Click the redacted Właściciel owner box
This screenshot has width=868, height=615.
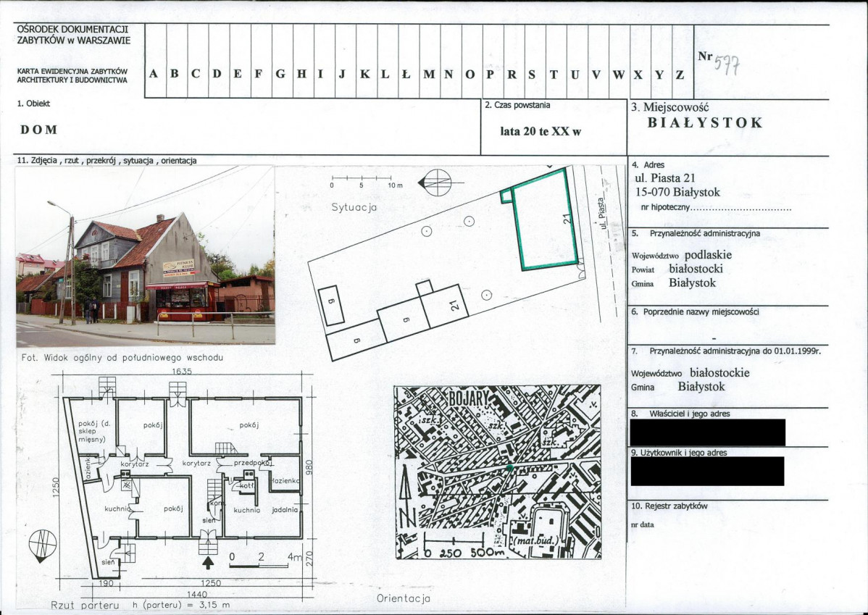point(707,432)
